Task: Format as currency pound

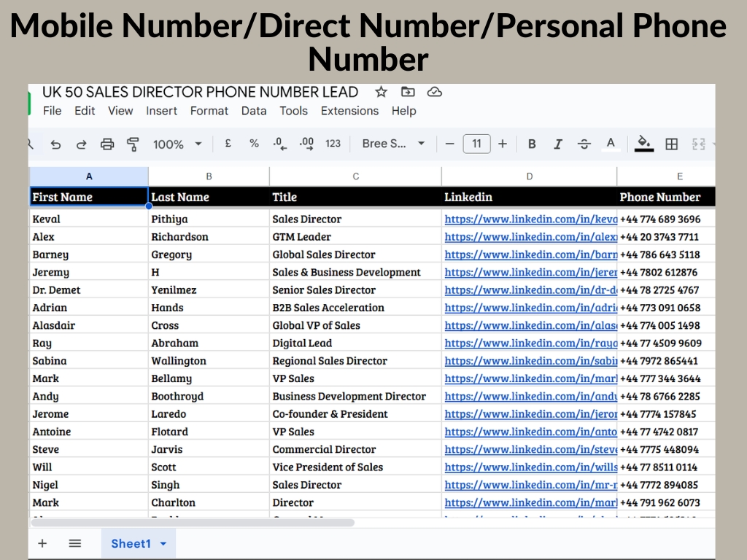Action: 228,144
